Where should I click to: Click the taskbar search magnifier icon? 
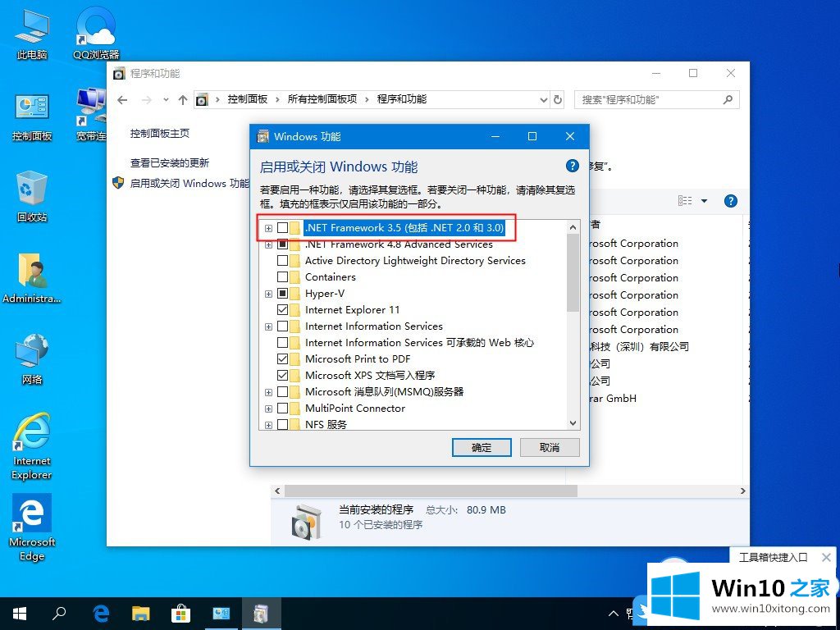click(x=59, y=614)
